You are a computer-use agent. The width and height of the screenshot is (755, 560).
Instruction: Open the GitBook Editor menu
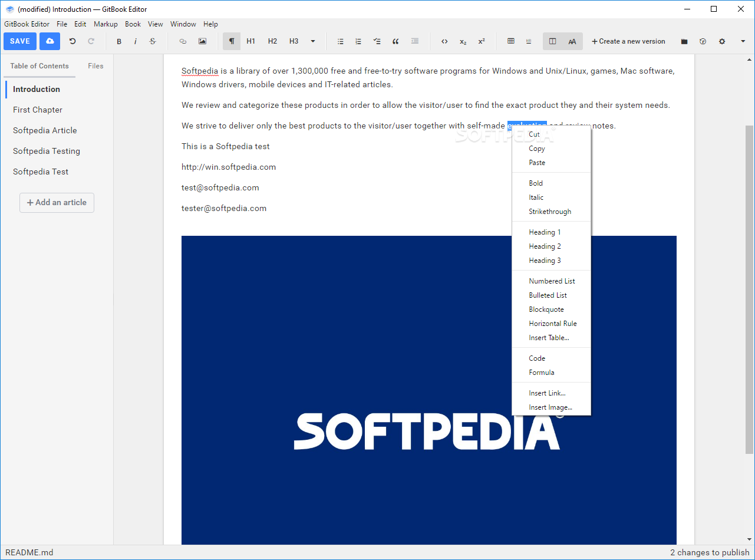click(x=27, y=24)
